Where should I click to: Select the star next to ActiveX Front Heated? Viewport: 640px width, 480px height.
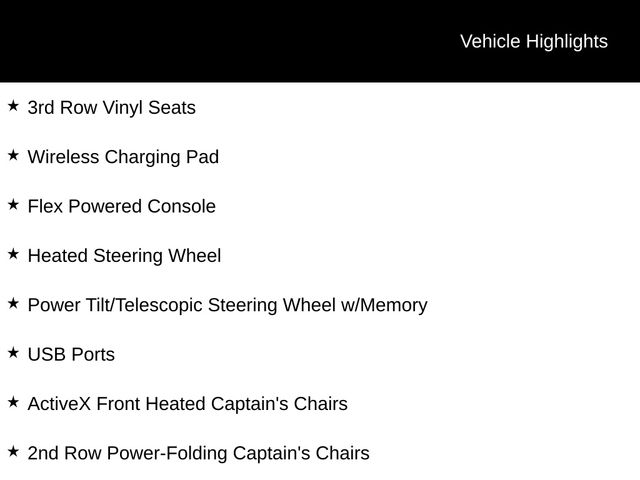[x=13, y=402]
